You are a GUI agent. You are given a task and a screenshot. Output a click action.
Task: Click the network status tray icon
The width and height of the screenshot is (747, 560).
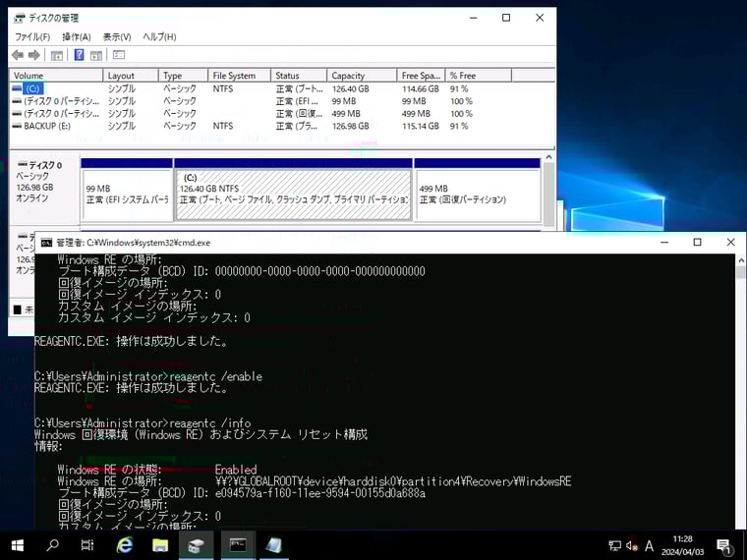click(x=614, y=545)
